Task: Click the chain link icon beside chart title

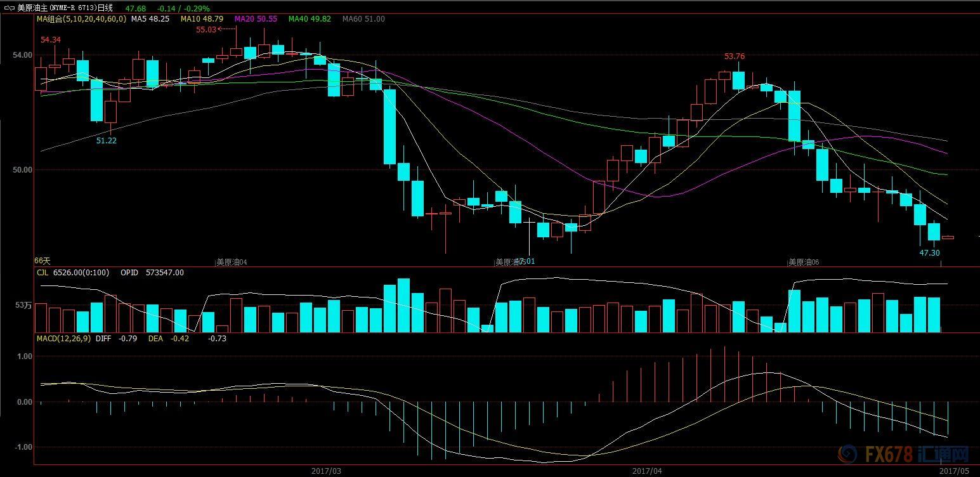Action: click(x=9, y=8)
